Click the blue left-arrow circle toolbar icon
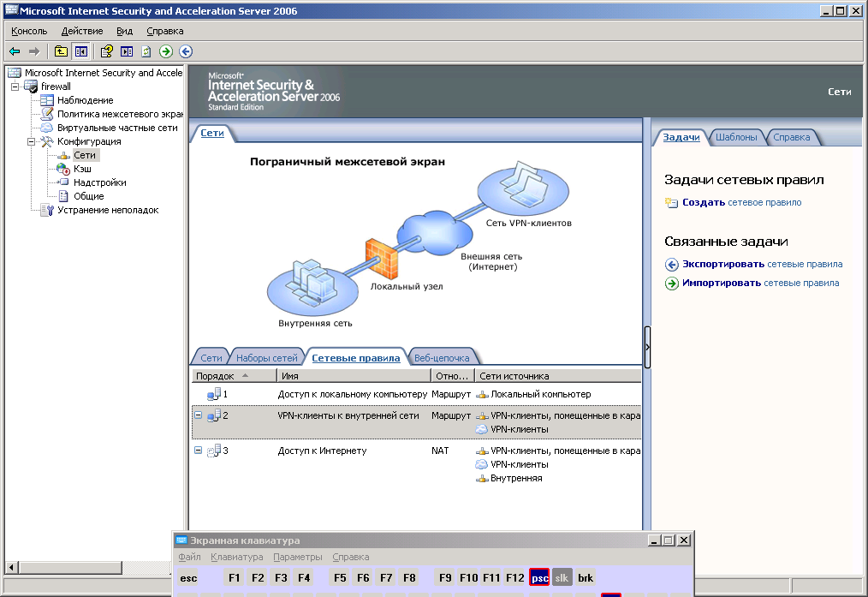 [186, 51]
